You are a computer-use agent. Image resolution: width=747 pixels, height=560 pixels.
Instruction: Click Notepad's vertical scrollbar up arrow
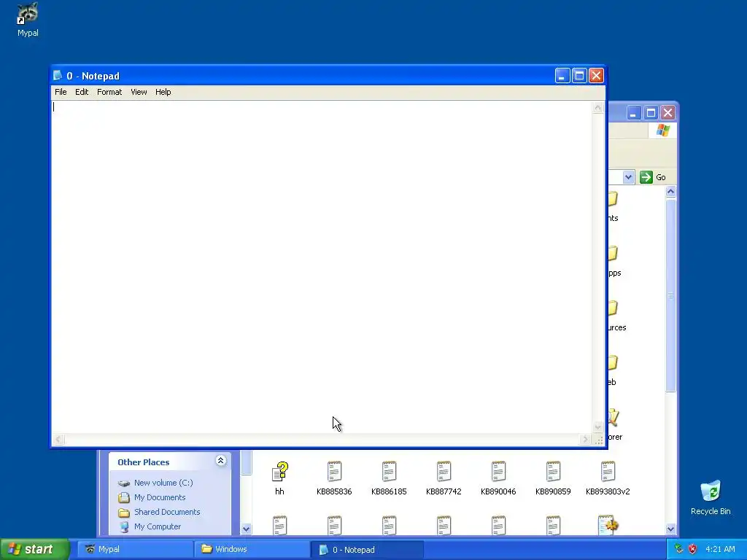[597, 108]
